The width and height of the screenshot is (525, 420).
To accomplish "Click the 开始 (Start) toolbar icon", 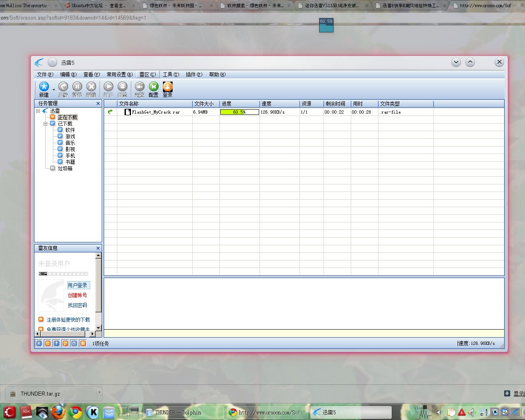I will point(63,87).
